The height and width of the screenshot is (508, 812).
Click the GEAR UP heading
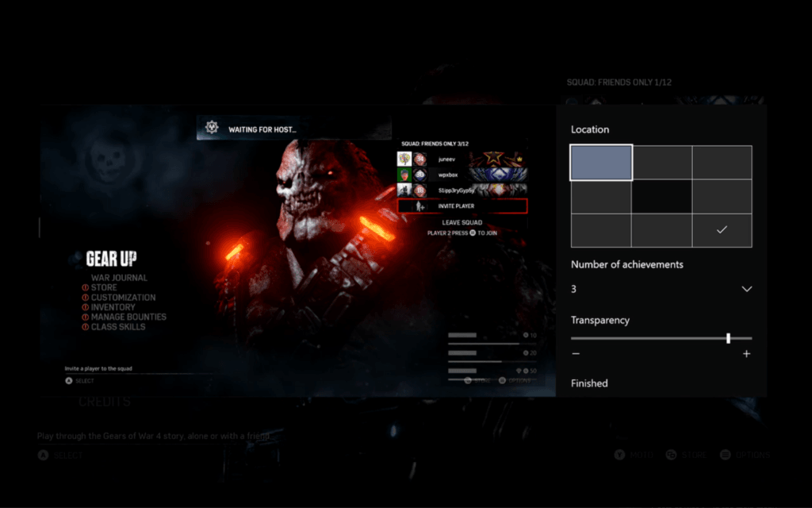pyautogui.click(x=111, y=259)
